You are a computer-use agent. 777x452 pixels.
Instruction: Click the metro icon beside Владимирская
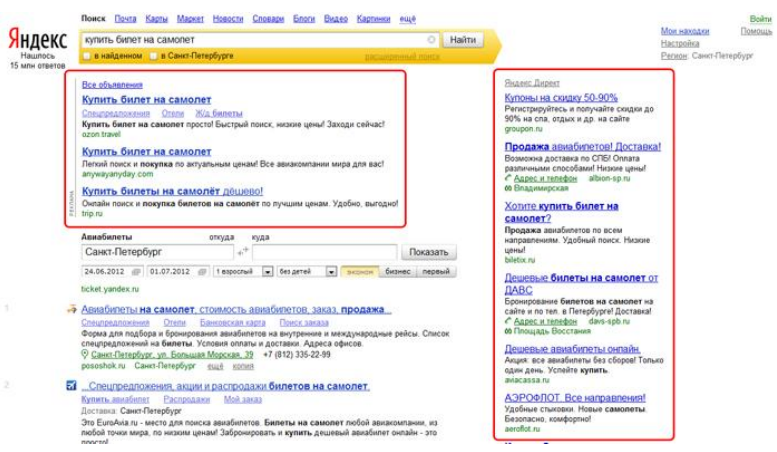pos(508,188)
